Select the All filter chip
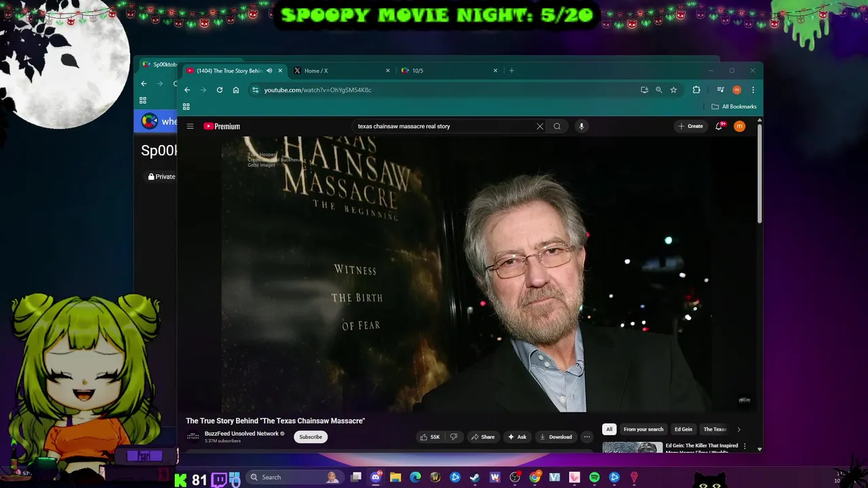Image resolution: width=868 pixels, height=488 pixels. point(609,429)
